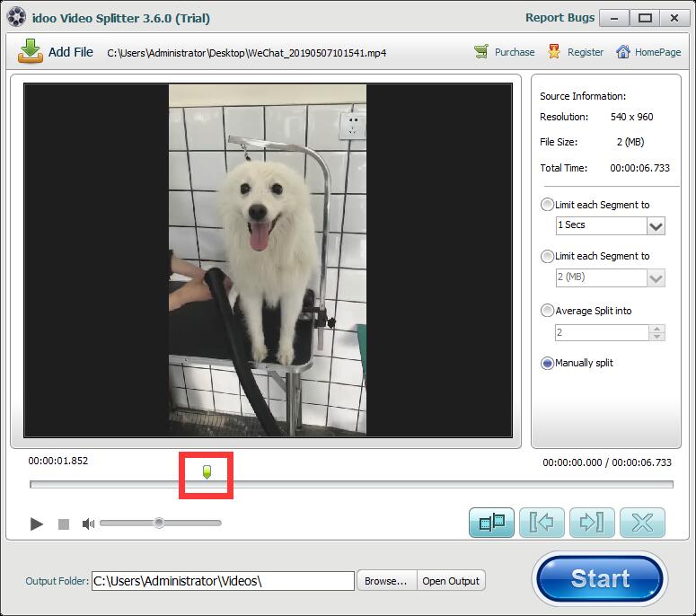Delete segment with X icon button
Viewport: 696px width, 616px height.
pyautogui.click(x=642, y=523)
